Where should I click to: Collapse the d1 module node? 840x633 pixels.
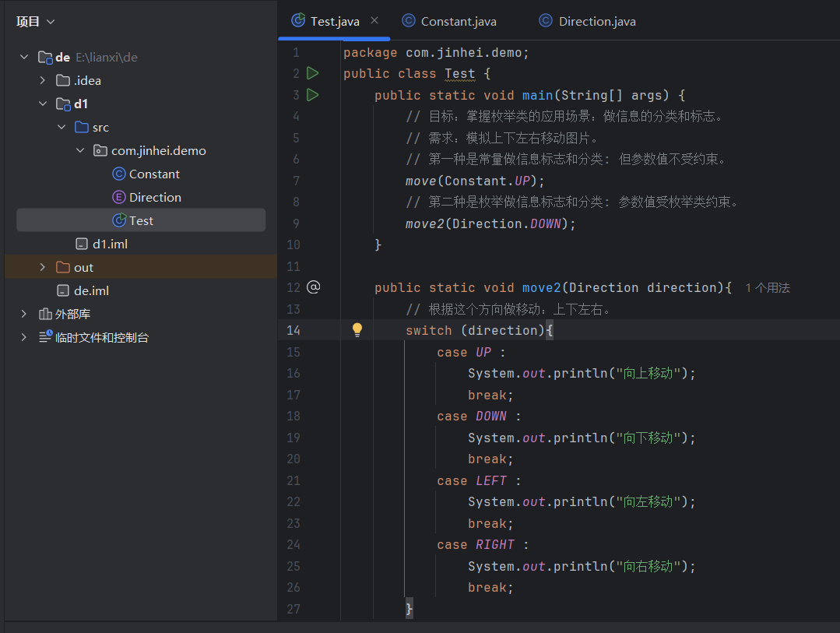click(43, 104)
